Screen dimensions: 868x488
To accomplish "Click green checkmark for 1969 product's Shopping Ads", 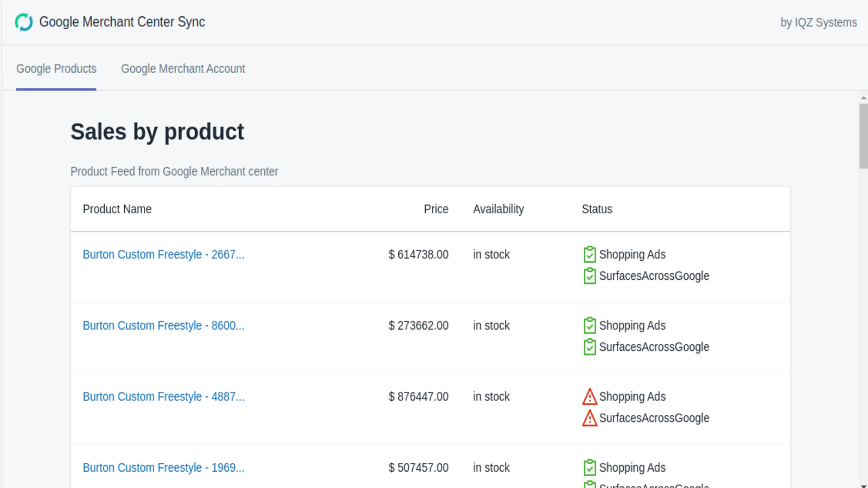I will 589,467.
